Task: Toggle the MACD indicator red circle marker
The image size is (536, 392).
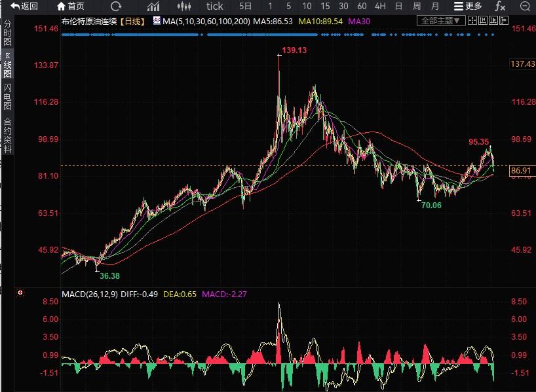Action: click(20, 293)
